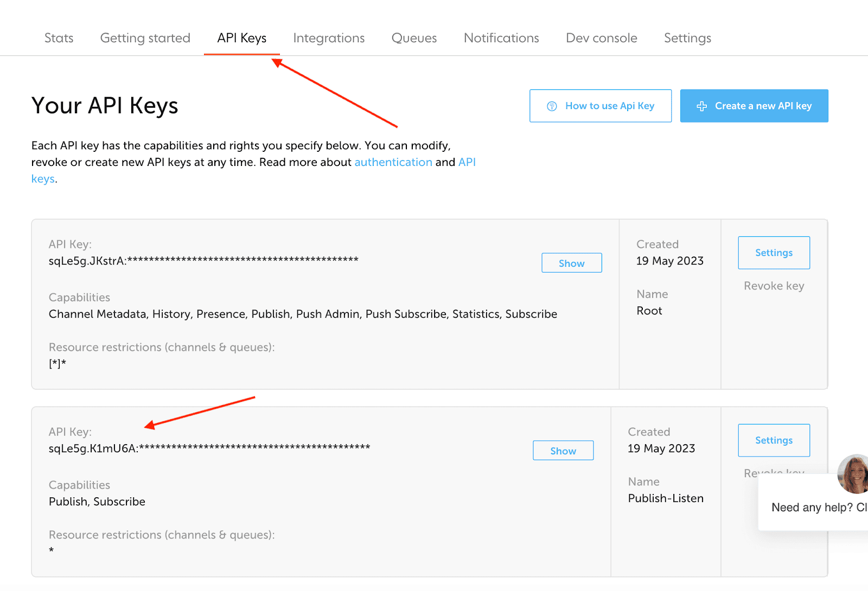Open Settings for the Root key
Screen dimensions: 868x591
pyautogui.click(x=774, y=253)
